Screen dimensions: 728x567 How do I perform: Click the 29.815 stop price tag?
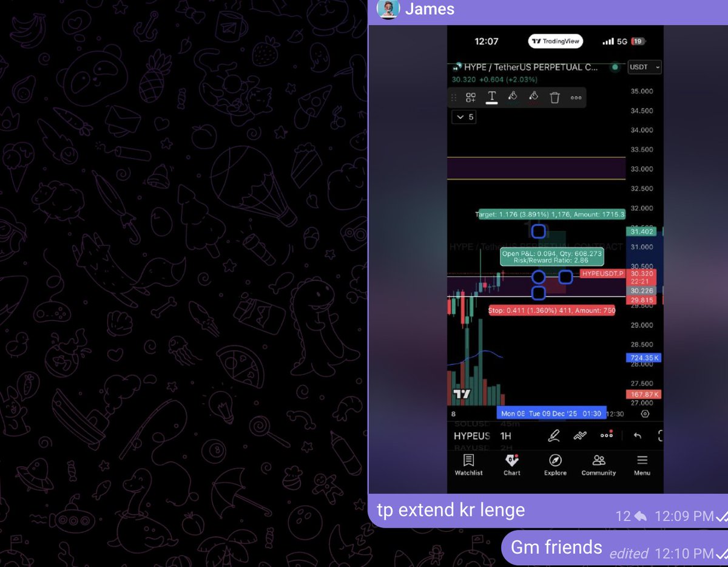pyautogui.click(x=642, y=300)
